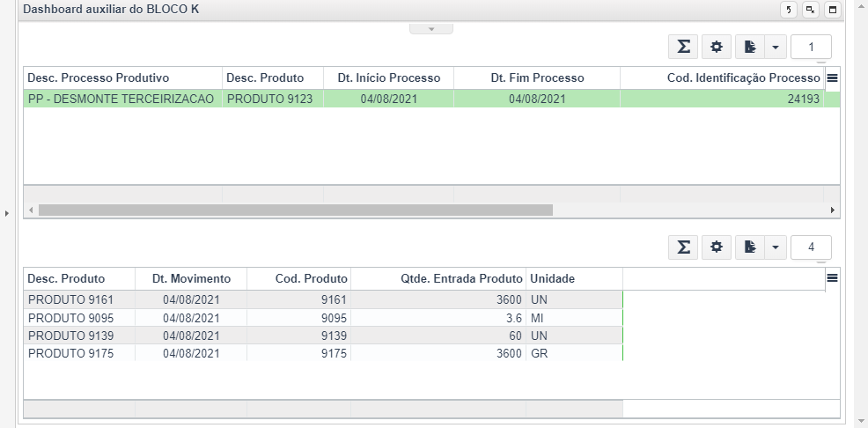Expand lower grid export dropdown arrow
Screen dimensions: 868x428
pos(776,247)
